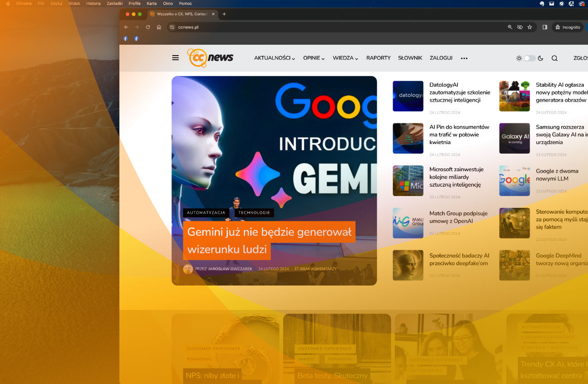Click the Incognito mode badge
Viewport: 588px width, 384px height.
click(567, 27)
